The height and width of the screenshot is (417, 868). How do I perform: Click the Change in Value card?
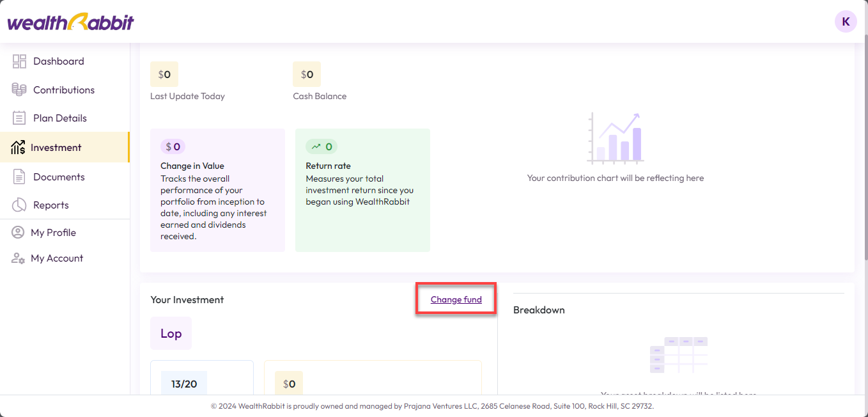217,190
